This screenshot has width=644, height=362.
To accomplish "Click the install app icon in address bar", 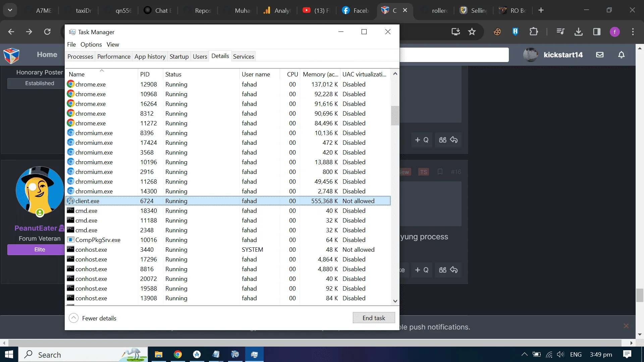I will [x=455, y=32].
